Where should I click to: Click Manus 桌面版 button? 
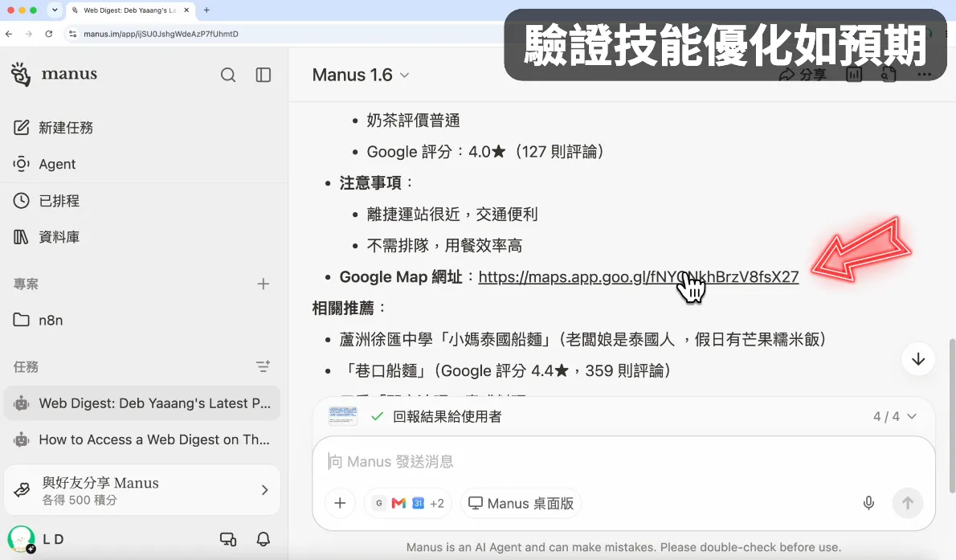[x=521, y=503]
